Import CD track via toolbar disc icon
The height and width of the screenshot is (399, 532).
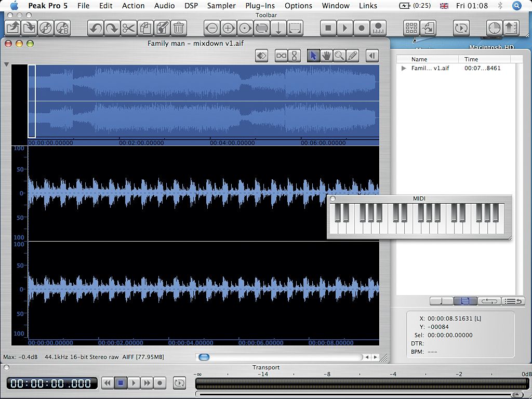(x=46, y=28)
